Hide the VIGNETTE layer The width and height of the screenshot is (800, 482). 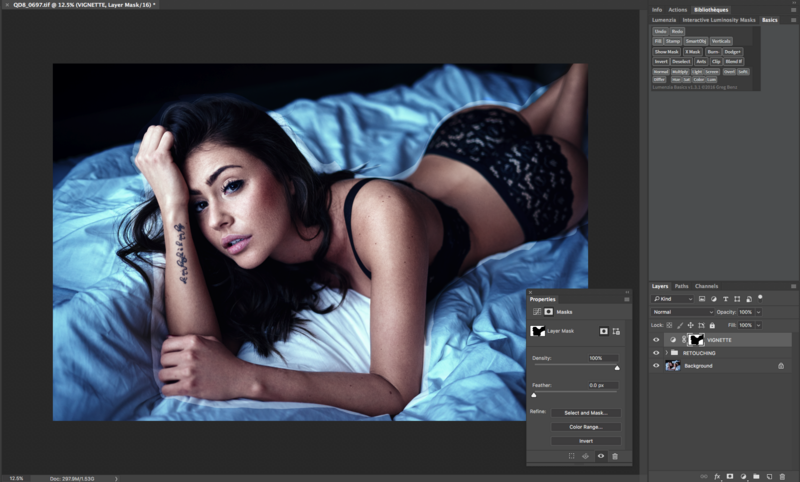(x=657, y=340)
